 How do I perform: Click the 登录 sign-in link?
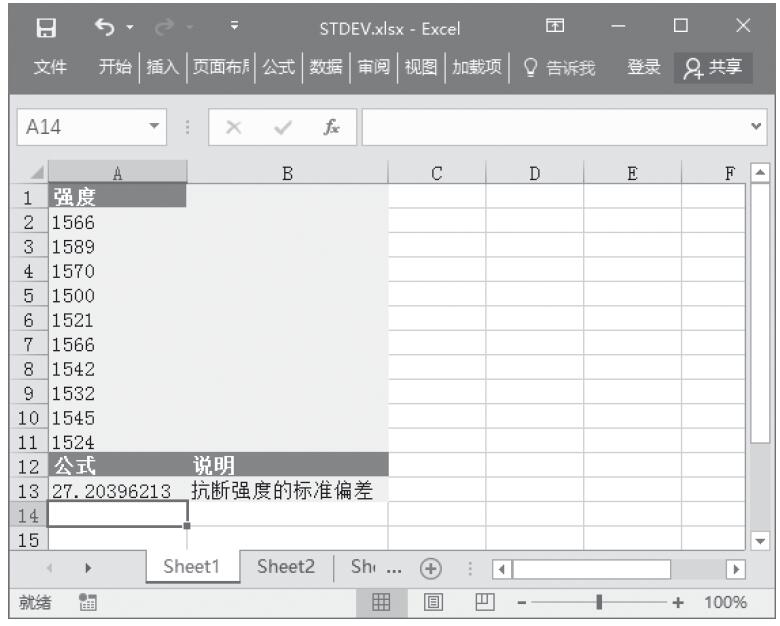point(643,67)
